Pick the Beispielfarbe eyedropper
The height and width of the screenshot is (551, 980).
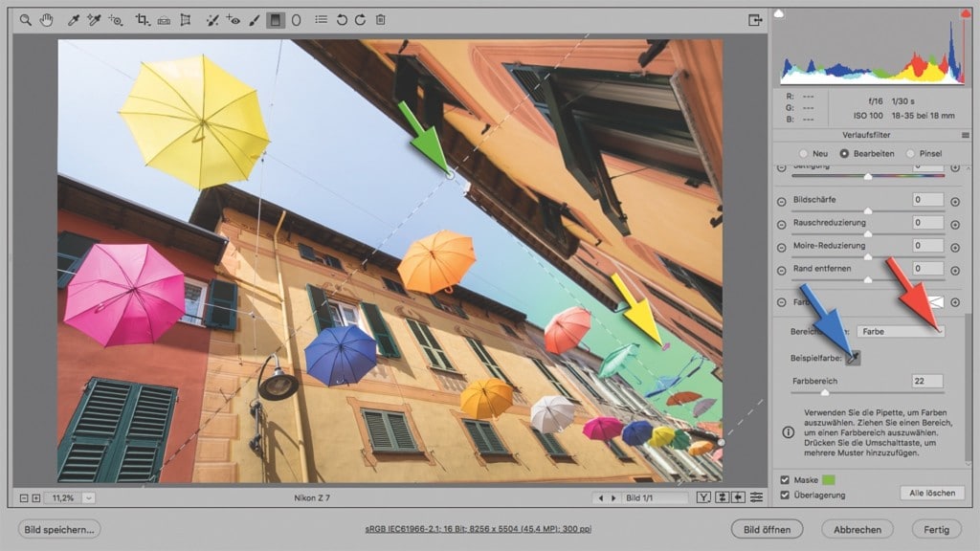[x=853, y=358]
